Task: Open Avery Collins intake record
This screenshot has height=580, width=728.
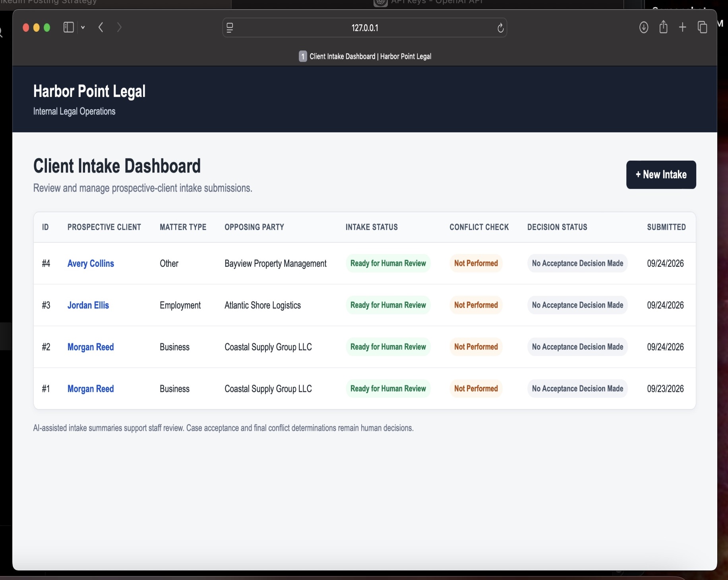Action: (x=91, y=264)
